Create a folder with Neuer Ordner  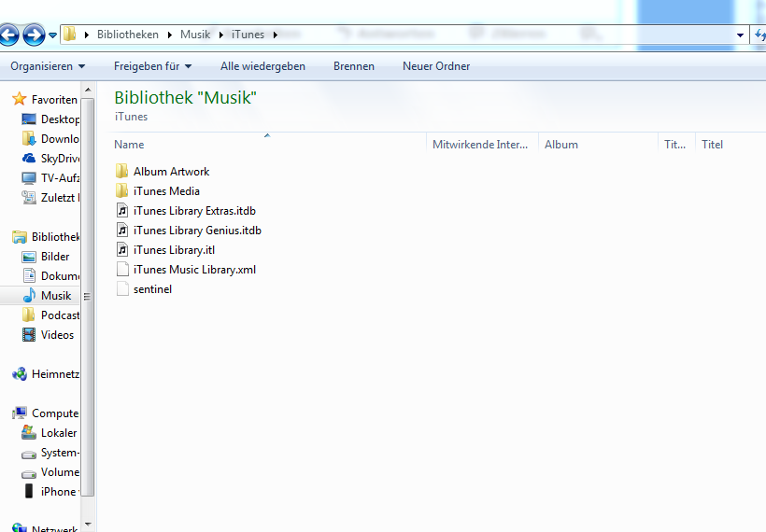point(436,66)
